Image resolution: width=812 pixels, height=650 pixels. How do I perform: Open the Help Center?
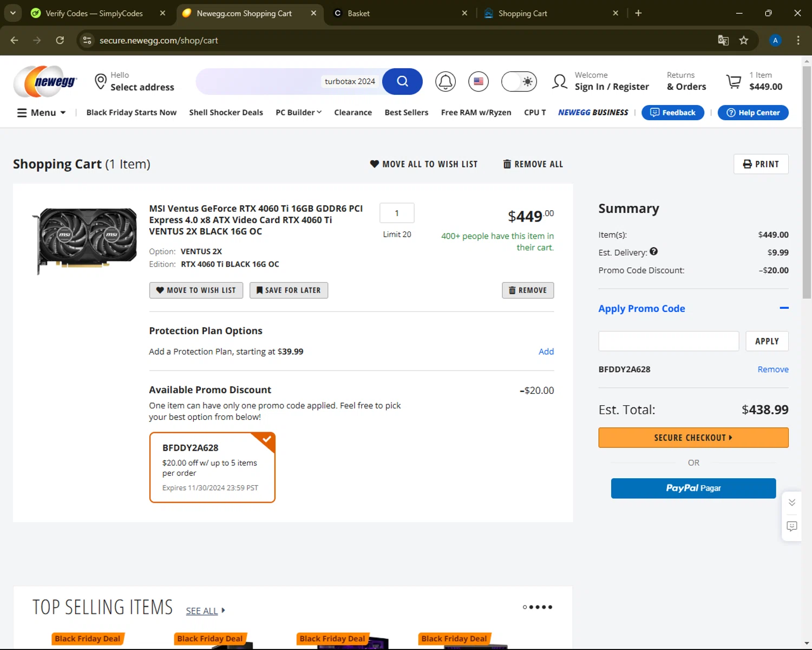point(753,113)
